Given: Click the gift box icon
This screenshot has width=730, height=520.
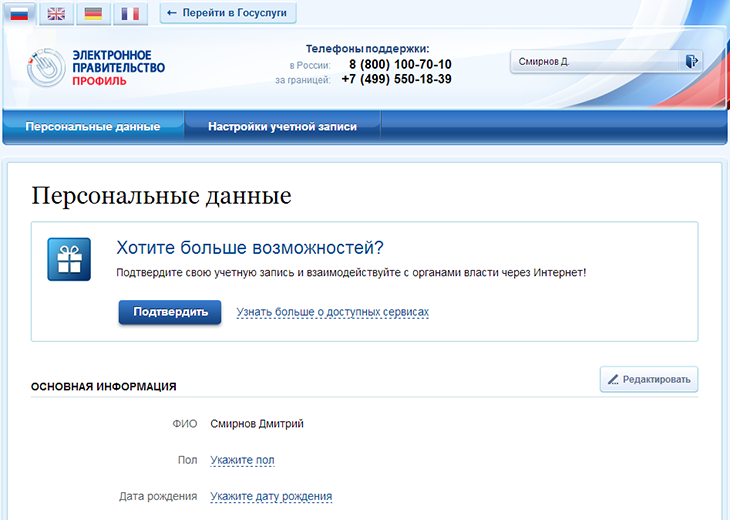Looking at the screenshot, I should point(69,259).
